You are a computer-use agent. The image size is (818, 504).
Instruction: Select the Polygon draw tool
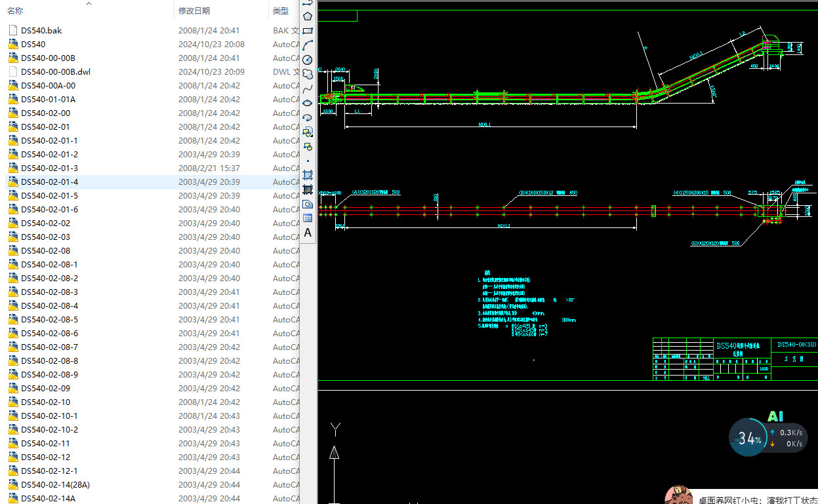[307, 16]
